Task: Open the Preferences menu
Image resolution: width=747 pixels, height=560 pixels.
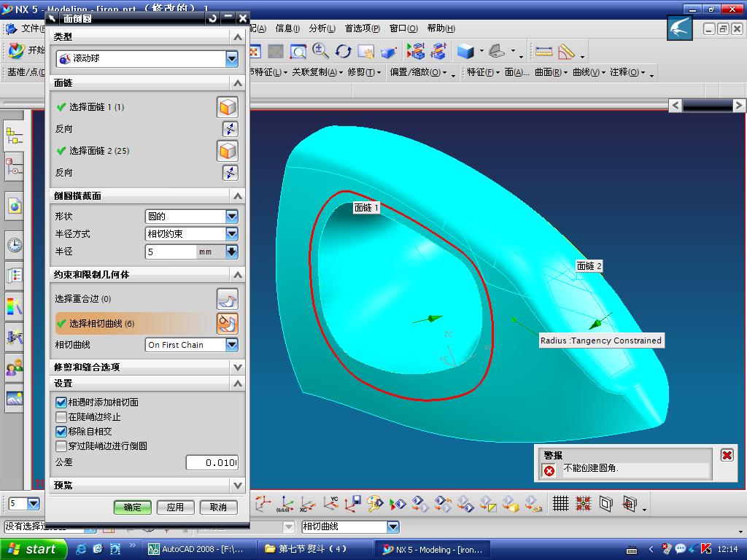Action: pyautogui.click(x=362, y=28)
